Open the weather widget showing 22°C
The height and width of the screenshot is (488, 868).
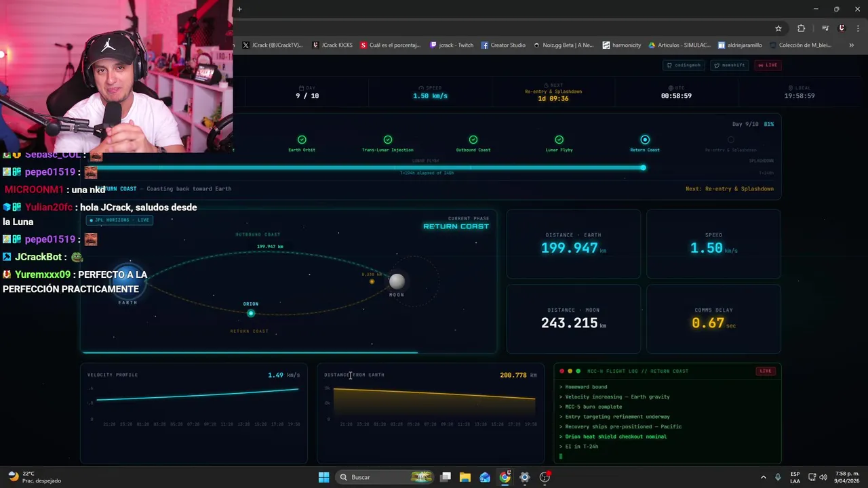click(x=34, y=477)
